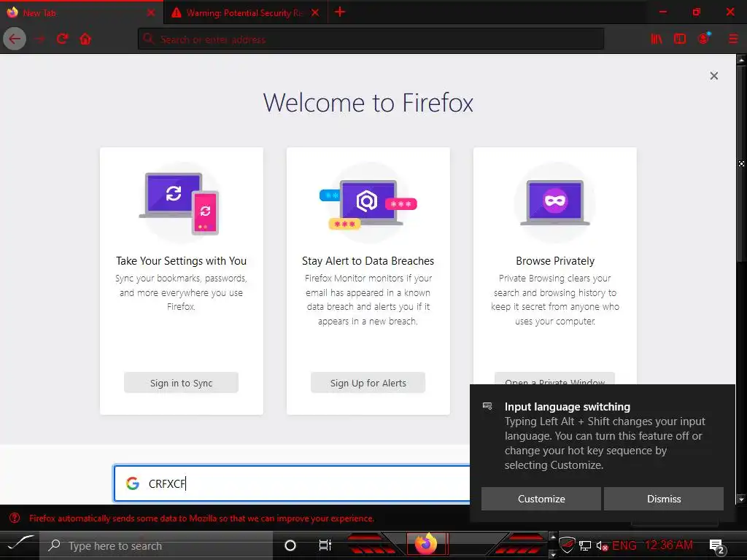Select the Take Your Settings with You heading
The height and width of the screenshot is (560, 747).
click(181, 261)
